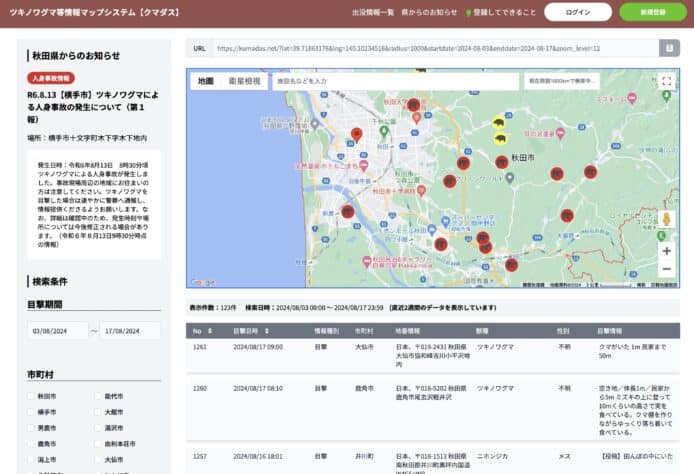Toggle the 横手市 municipality checkbox
This screenshot has width=694, height=474.
pyautogui.click(x=32, y=412)
